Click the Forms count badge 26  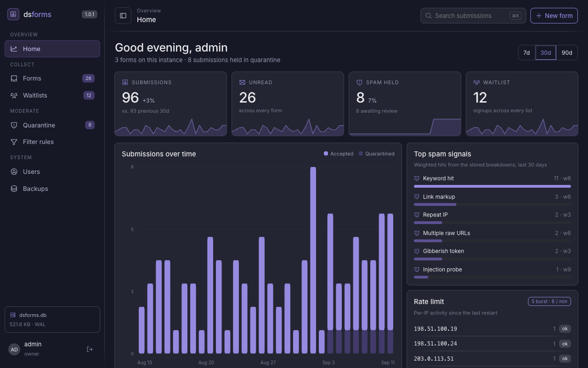[89, 78]
